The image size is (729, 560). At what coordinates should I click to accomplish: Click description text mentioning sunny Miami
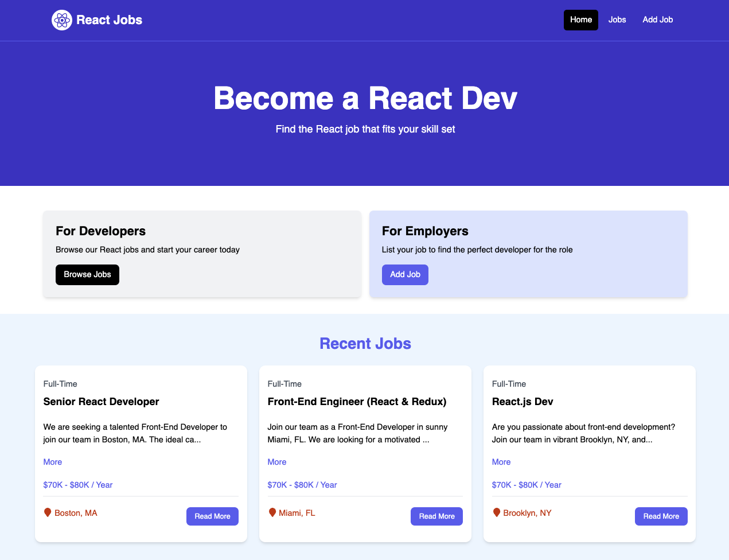358,433
